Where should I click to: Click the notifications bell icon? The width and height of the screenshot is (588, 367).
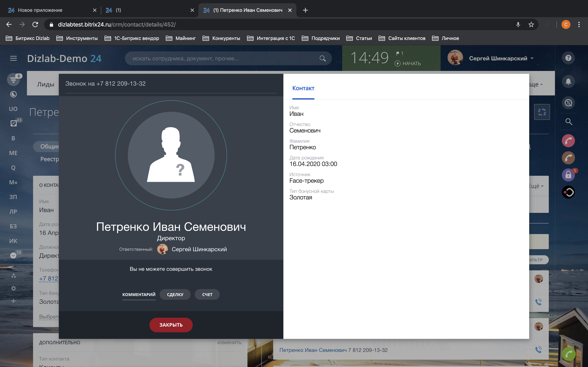[568, 81]
